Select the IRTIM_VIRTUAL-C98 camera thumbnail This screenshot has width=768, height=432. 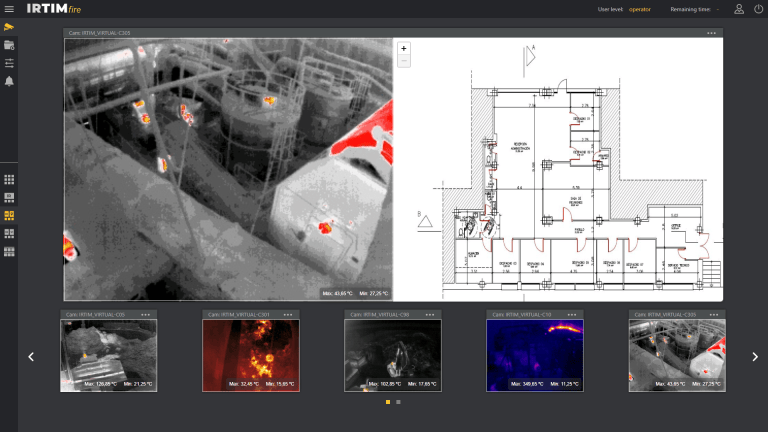pos(392,355)
